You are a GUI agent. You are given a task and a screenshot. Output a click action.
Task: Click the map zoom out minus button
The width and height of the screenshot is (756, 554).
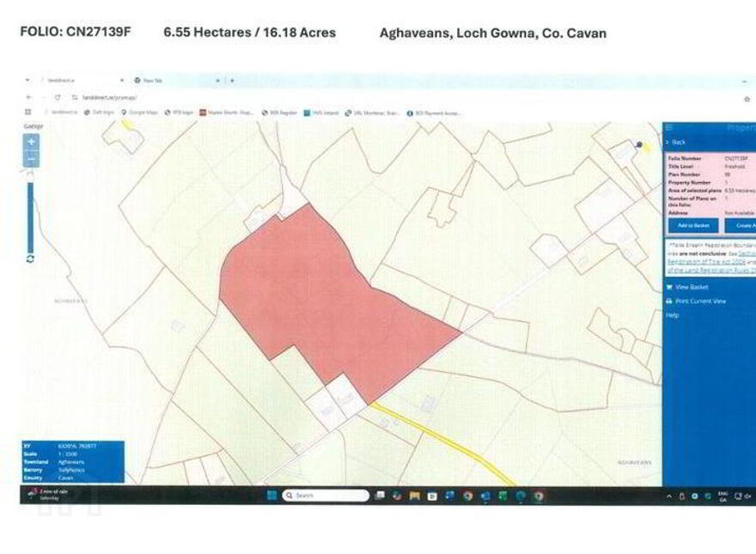[x=31, y=159]
